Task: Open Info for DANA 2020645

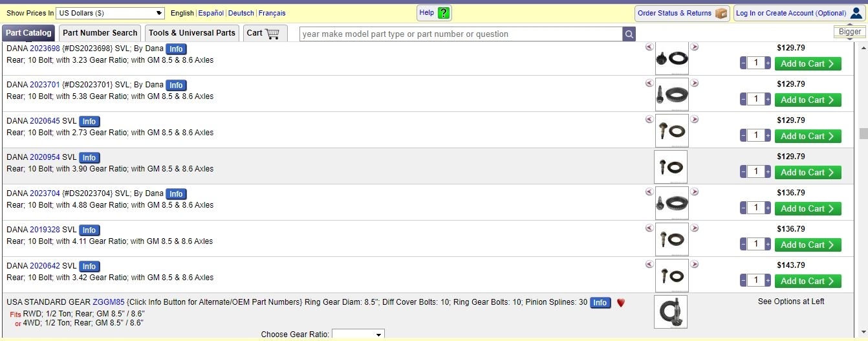Action: pos(89,122)
